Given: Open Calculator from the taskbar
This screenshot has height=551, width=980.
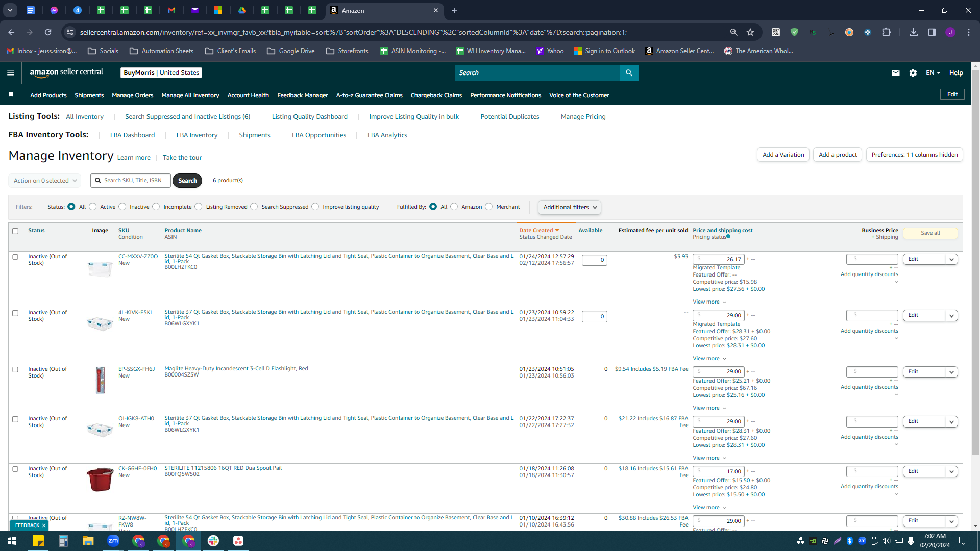Looking at the screenshot, I should (x=63, y=541).
